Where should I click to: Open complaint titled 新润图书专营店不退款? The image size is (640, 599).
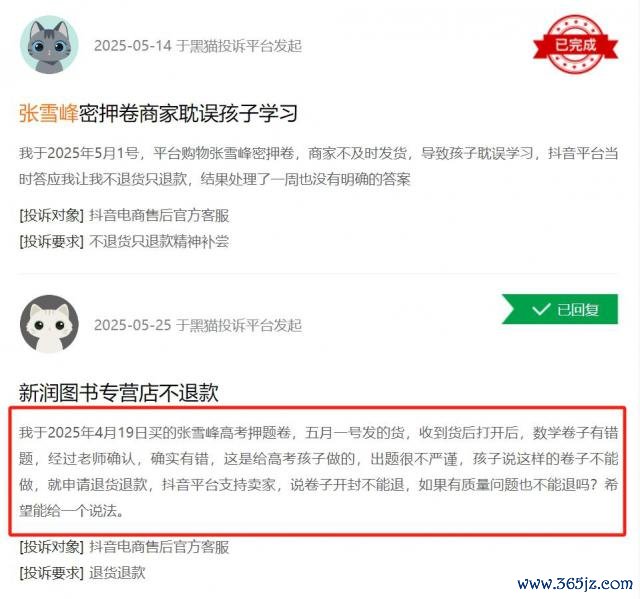(x=118, y=393)
